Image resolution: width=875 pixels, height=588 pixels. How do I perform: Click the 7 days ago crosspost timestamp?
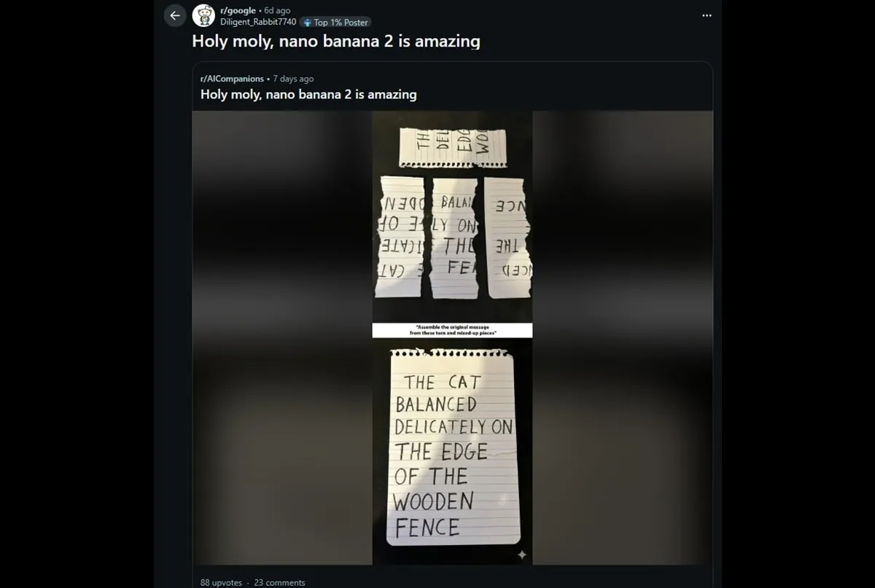pyautogui.click(x=293, y=79)
